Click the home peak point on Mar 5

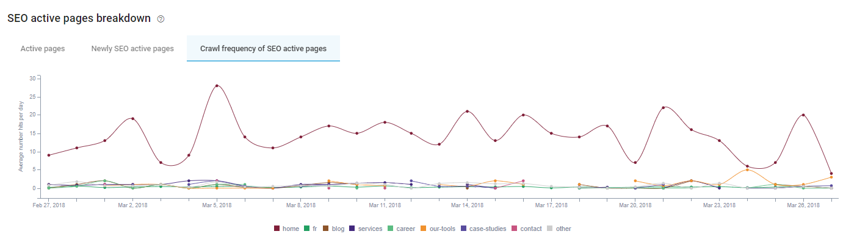[x=217, y=85]
